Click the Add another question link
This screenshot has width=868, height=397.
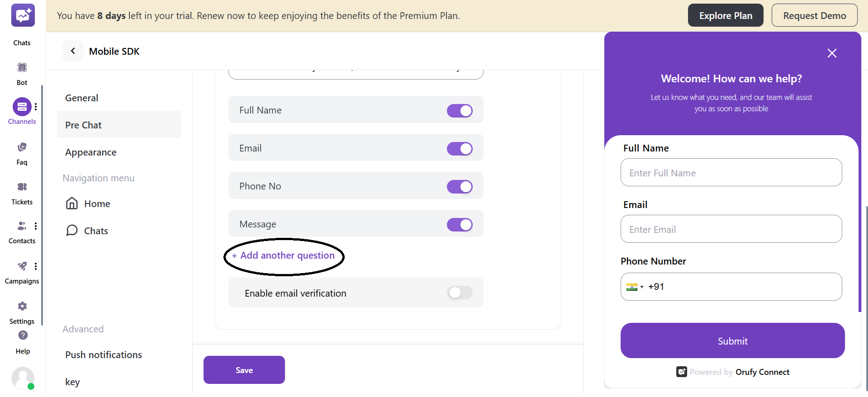(x=284, y=255)
